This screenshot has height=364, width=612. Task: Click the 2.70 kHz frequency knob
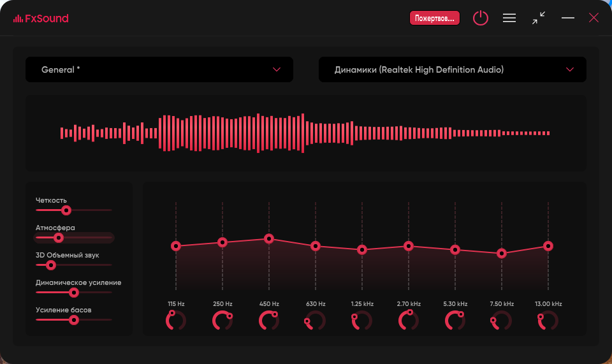[409, 320]
